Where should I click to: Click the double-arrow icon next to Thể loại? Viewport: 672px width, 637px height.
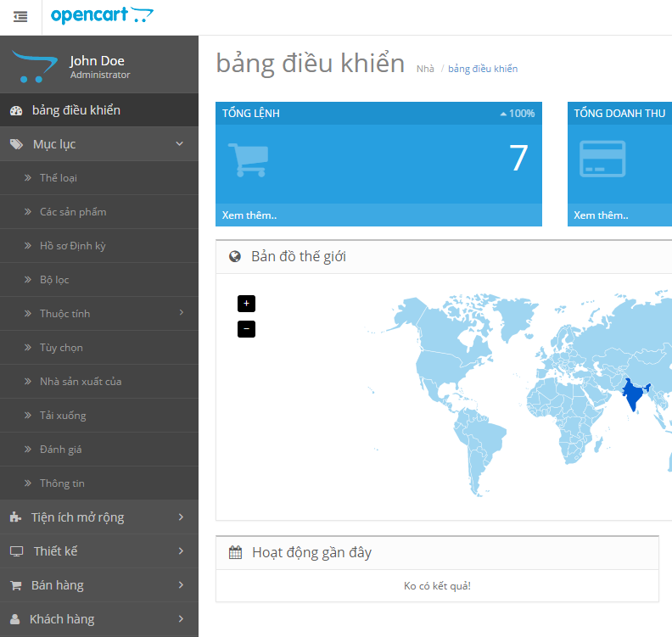tap(28, 178)
